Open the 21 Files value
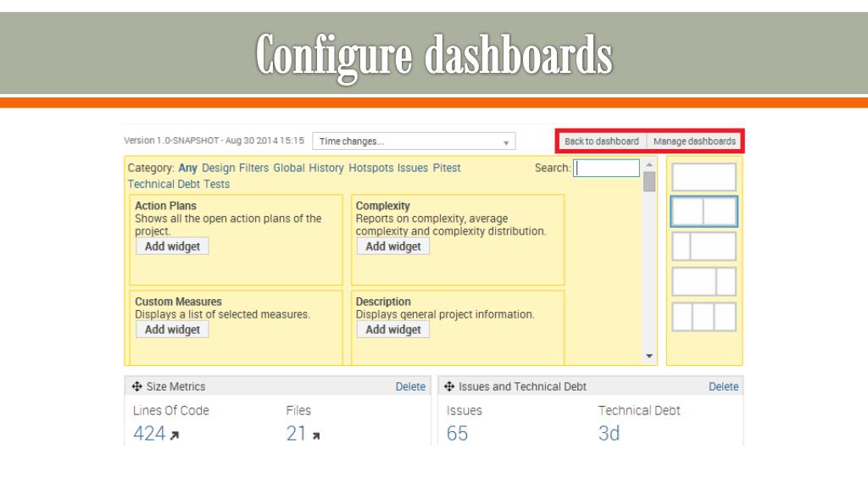Viewport: 868px width, 488px height. (296, 433)
